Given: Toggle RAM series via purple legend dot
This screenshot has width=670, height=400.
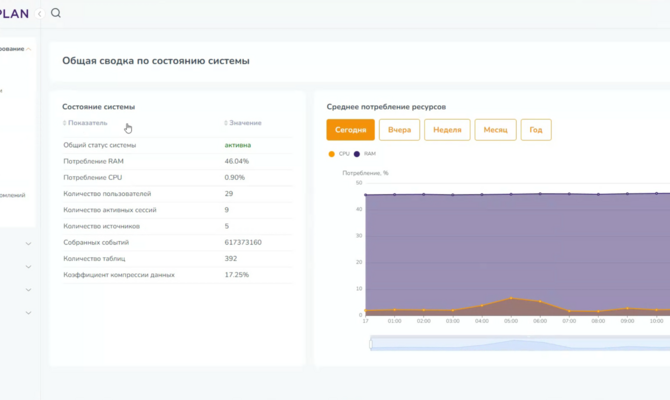Looking at the screenshot, I should (x=357, y=154).
